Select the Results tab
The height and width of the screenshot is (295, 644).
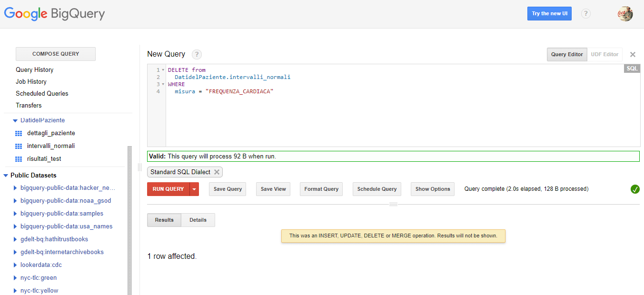[x=164, y=220]
